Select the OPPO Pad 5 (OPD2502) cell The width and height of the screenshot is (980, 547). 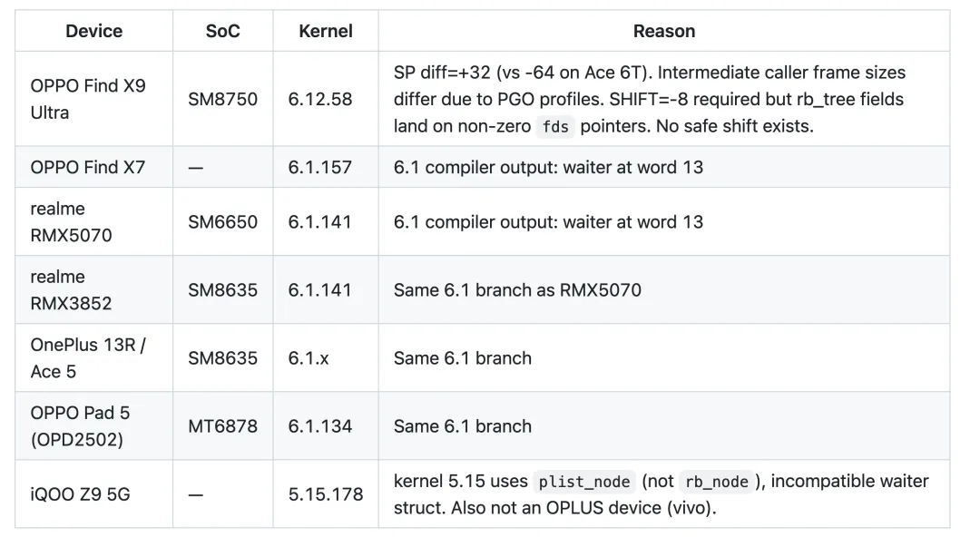coord(93,425)
